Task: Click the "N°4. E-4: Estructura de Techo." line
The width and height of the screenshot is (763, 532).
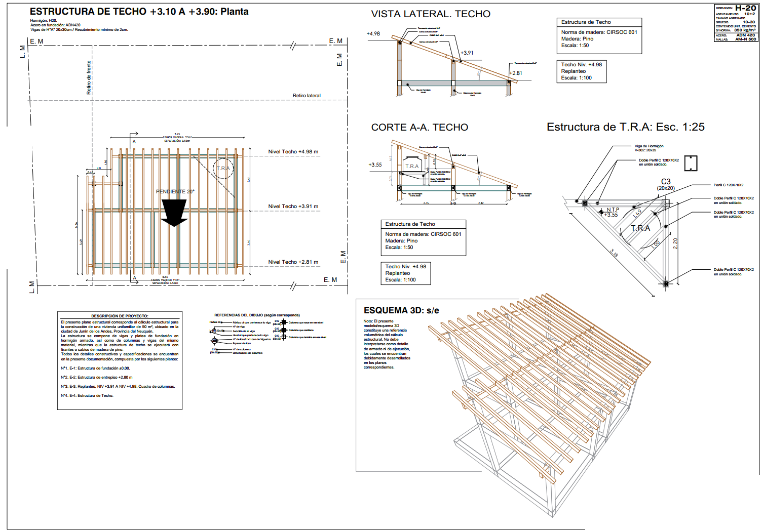Action: click(87, 396)
